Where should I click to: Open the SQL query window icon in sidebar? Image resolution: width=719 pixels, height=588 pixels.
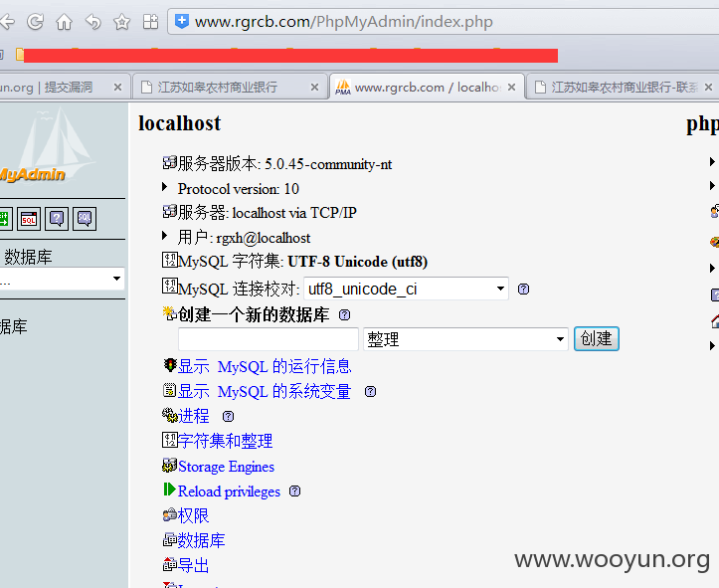pos(29,219)
